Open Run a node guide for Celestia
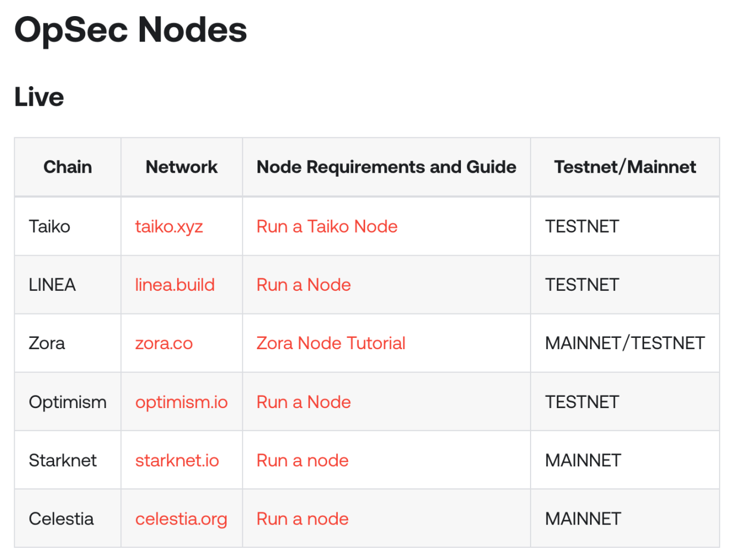The width and height of the screenshot is (756, 558). point(302,519)
